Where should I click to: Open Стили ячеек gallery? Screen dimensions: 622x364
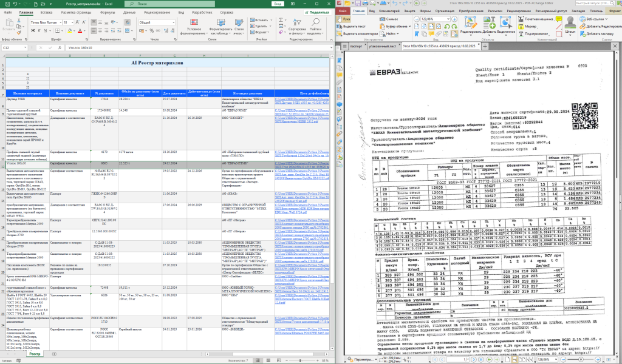click(239, 27)
